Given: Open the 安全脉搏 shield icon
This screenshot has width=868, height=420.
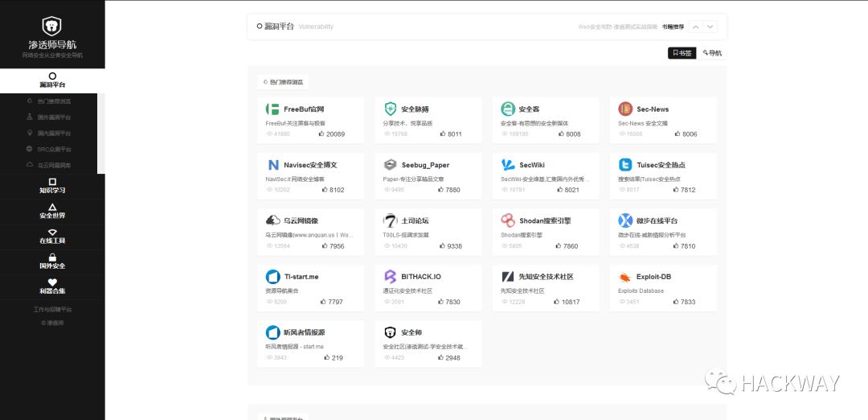Looking at the screenshot, I should tap(391, 109).
